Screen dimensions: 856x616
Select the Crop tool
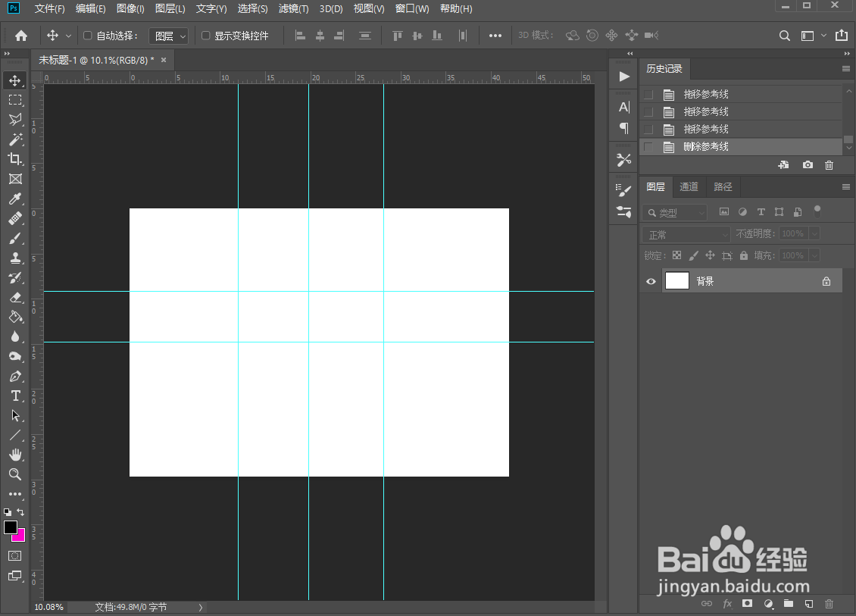click(15, 159)
